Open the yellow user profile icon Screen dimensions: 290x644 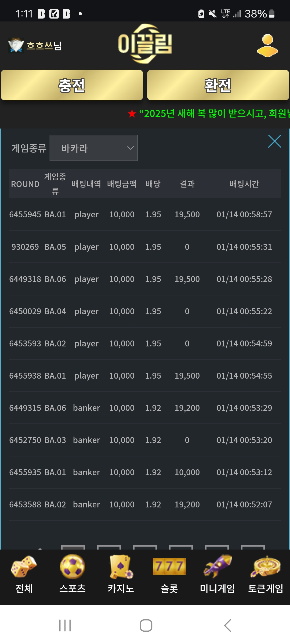tap(267, 46)
